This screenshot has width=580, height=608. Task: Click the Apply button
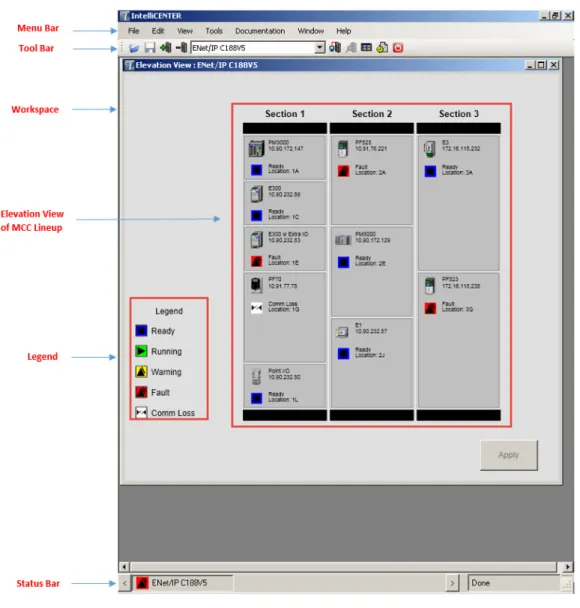509,455
